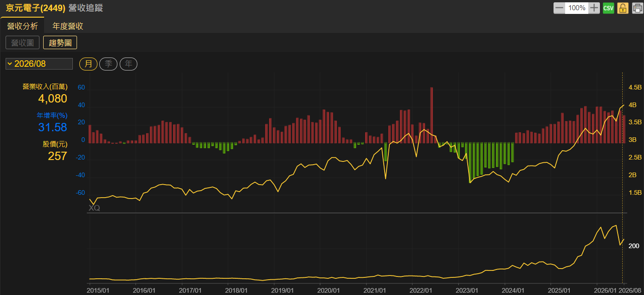Select the yearly 年 period

coord(129,64)
